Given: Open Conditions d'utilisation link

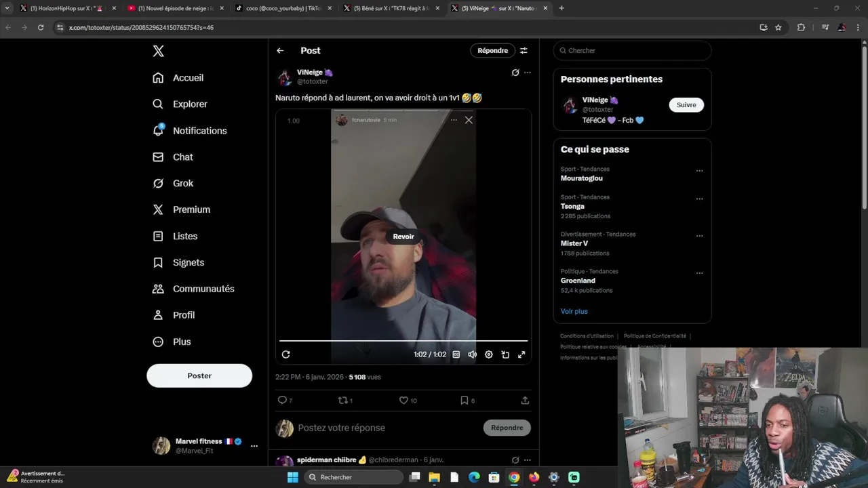Looking at the screenshot, I should (x=587, y=336).
